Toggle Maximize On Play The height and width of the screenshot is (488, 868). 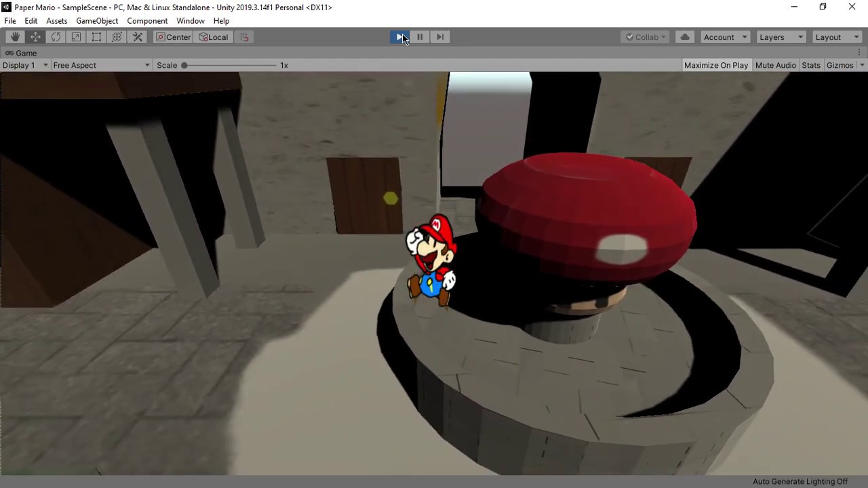(x=716, y=65)
